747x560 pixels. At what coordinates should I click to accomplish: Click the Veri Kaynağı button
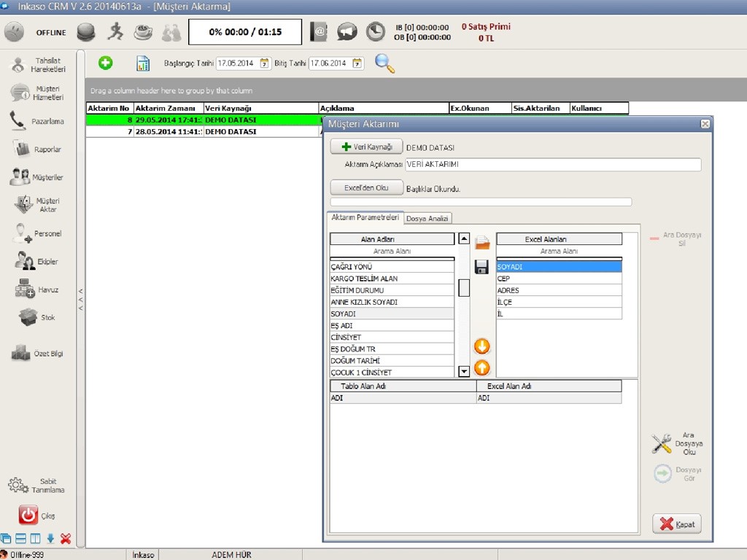366,147
